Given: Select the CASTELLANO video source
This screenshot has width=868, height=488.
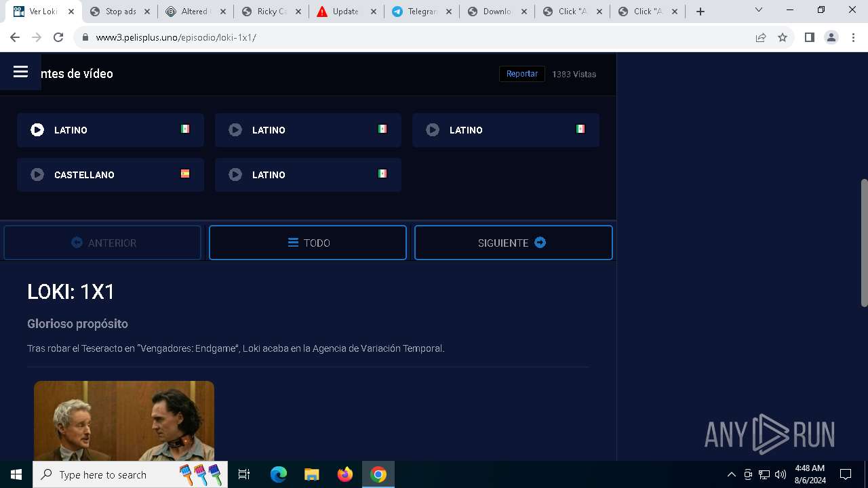Looking at the screenshot, I should click(111, 175).
